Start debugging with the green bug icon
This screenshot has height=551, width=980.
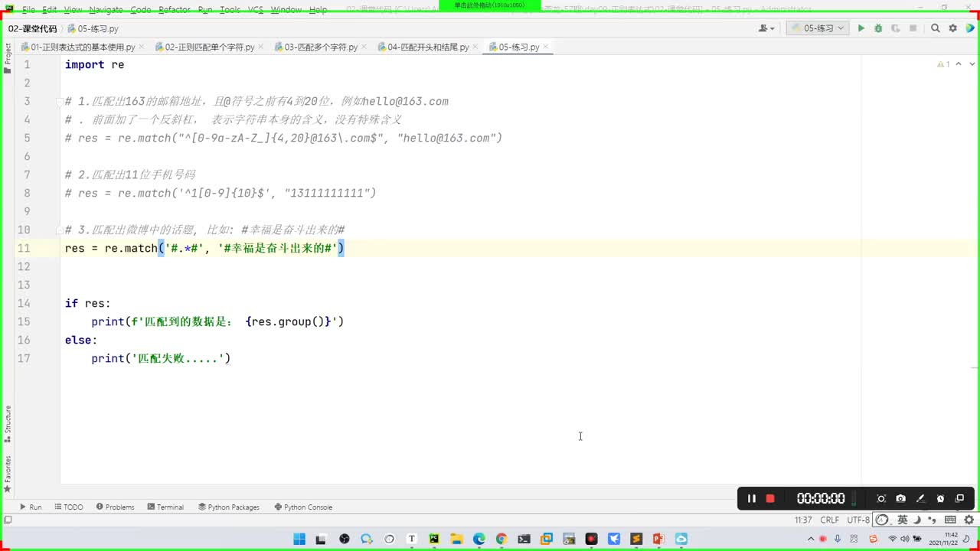tap(878, 28)
